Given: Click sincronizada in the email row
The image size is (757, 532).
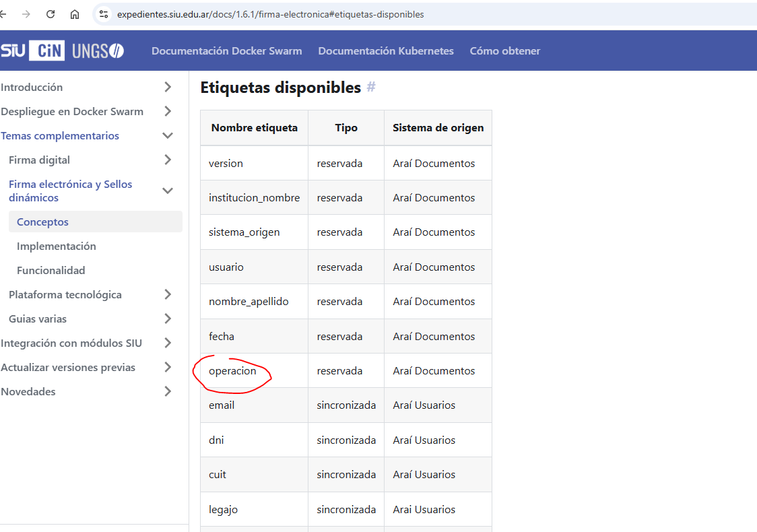Looking at the screenshot, I should point(346,405).
